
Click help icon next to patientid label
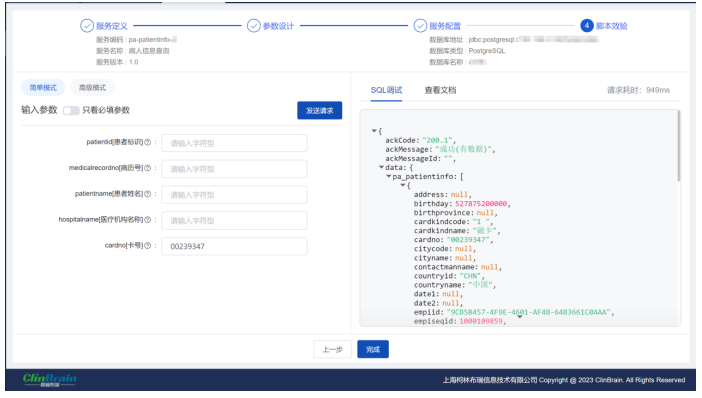[147, 142]
